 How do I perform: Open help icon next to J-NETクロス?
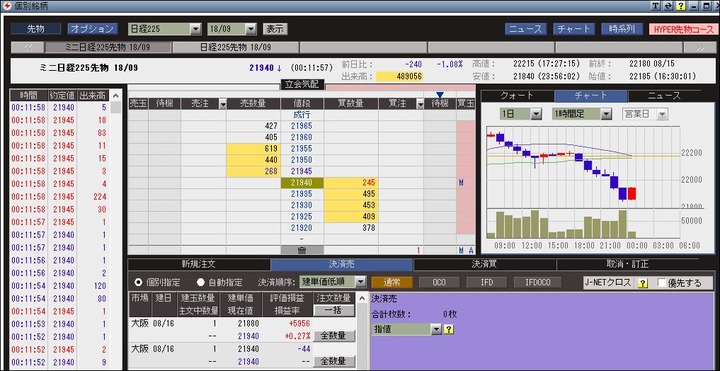[642, 283]
